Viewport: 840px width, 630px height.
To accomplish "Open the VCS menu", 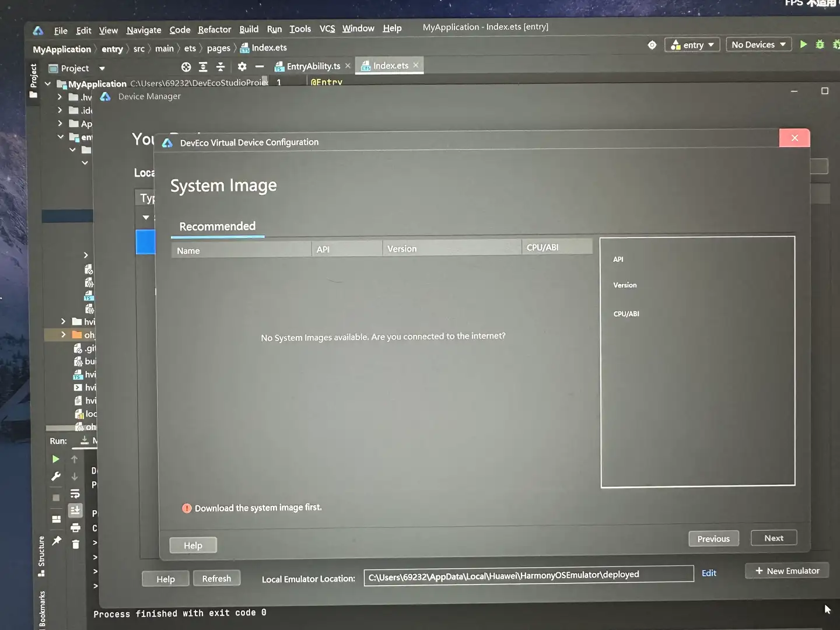I will (x=327, y=29).
